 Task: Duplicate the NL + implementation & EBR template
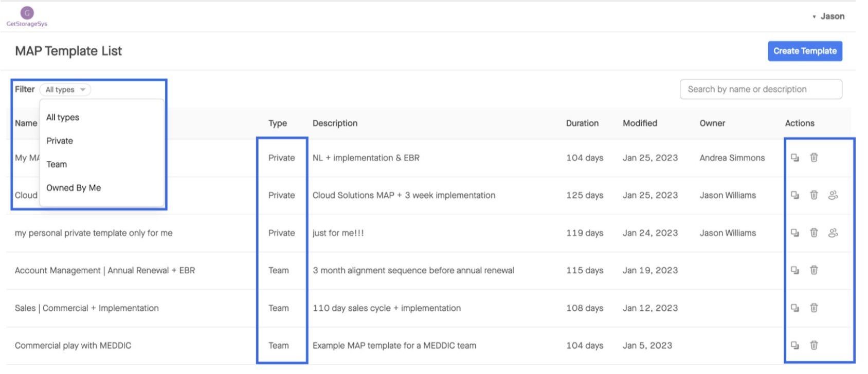795,158
